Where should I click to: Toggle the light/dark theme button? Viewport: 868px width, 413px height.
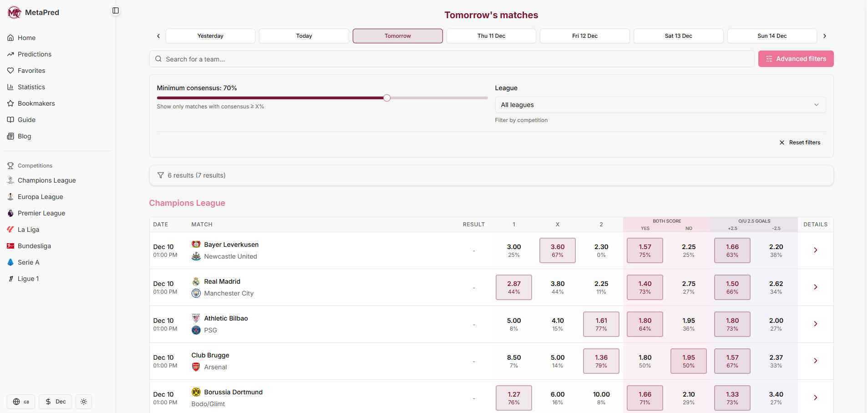84,402
